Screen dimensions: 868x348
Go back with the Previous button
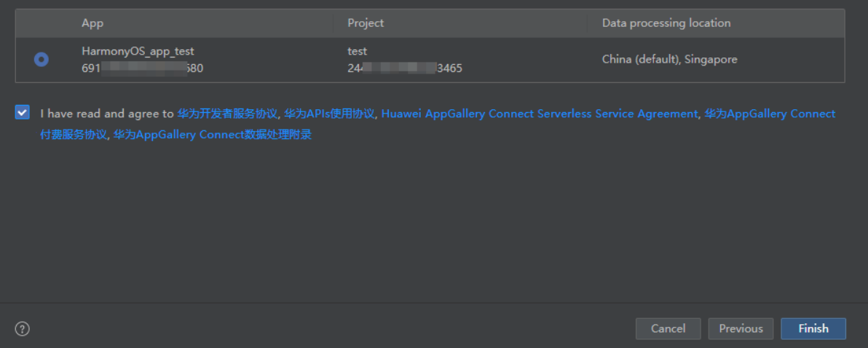pyautogui.click(x=741, y=328)
